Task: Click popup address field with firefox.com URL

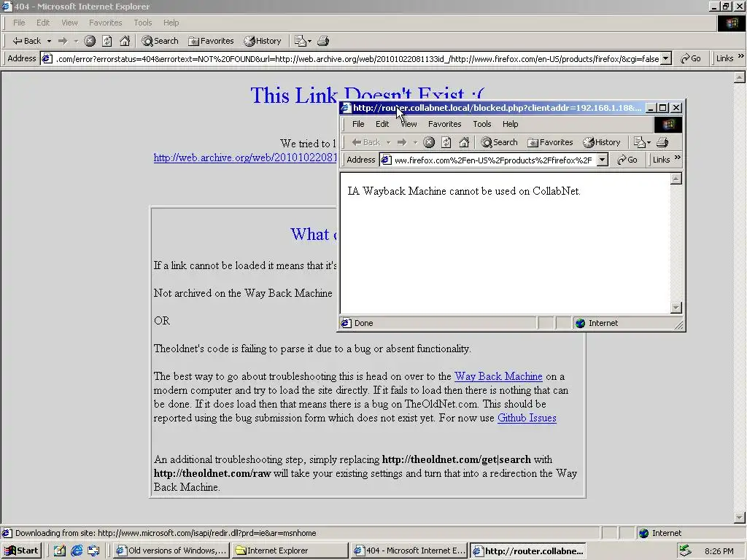Action: click(488, 160)
